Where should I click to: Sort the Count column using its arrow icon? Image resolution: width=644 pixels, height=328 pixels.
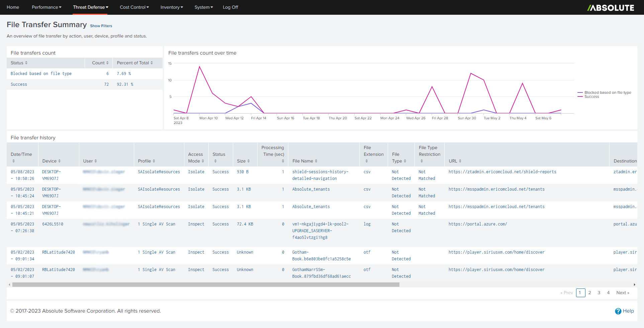click(107, 63)
